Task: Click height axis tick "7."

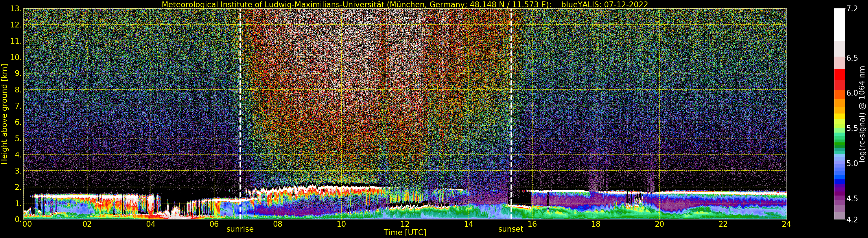Action: (18, 106)
